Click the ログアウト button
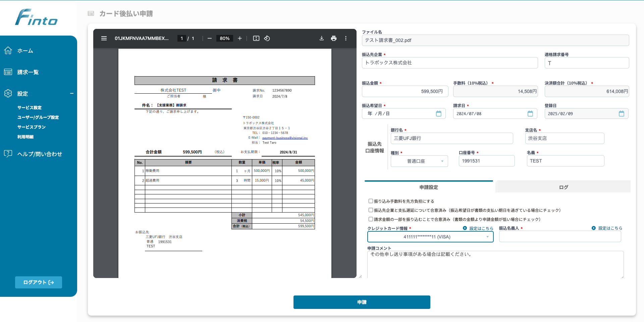Viewport: 644px width, 322px height. pos(39,282)
